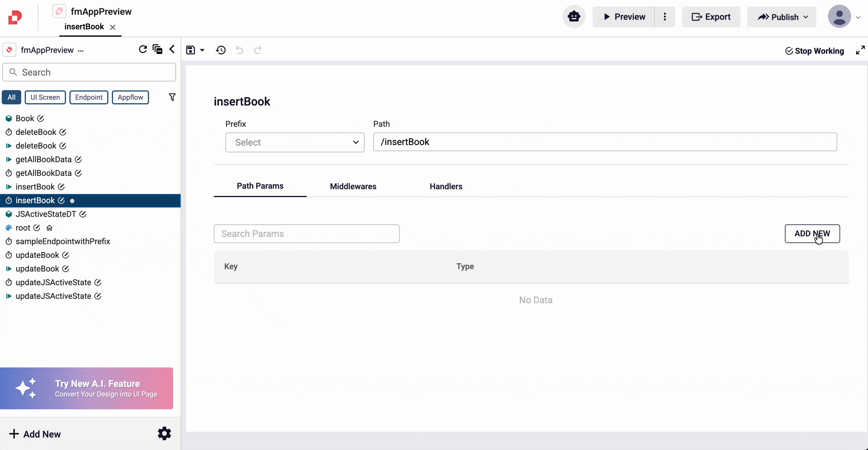Toggle the Endpoint filter chip

pos(89,97)
